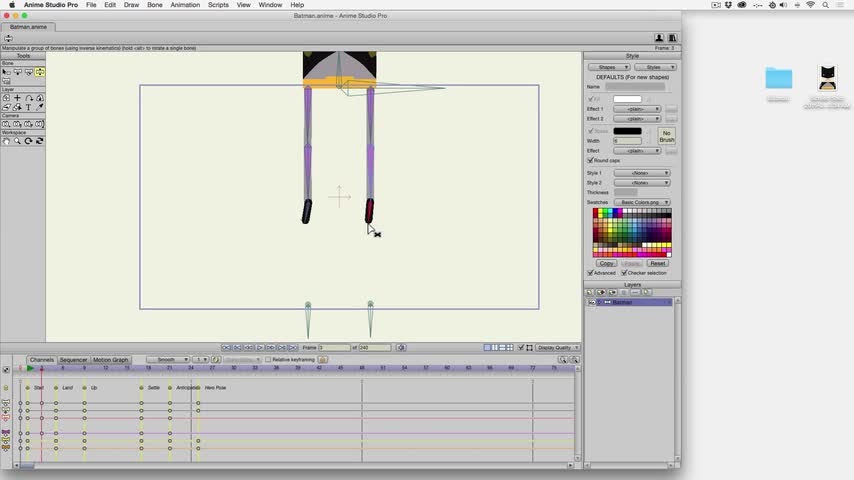Viewport: 854px width, 480px height.
Task: Enable Relative keyframing checkbox
Action: (268, 360)
